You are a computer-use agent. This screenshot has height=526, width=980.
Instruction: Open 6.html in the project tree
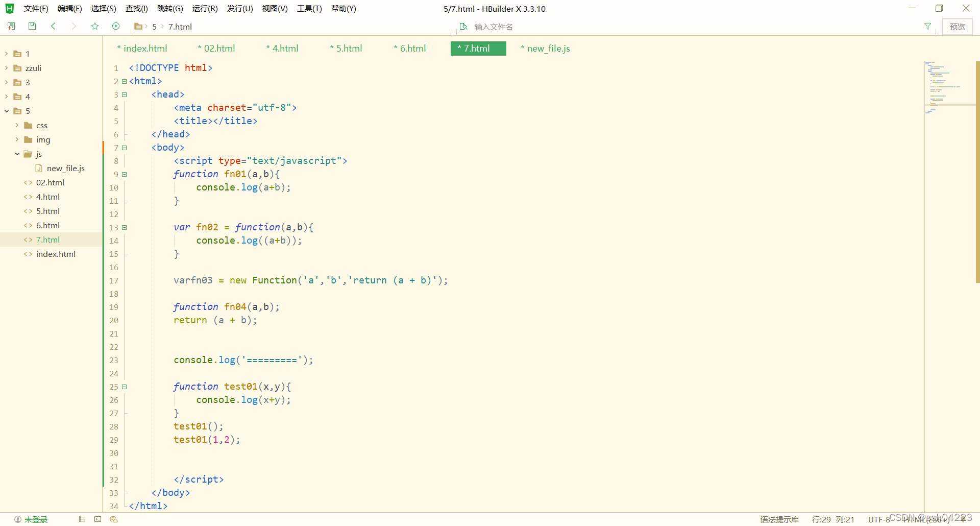[x=48, y=225]
